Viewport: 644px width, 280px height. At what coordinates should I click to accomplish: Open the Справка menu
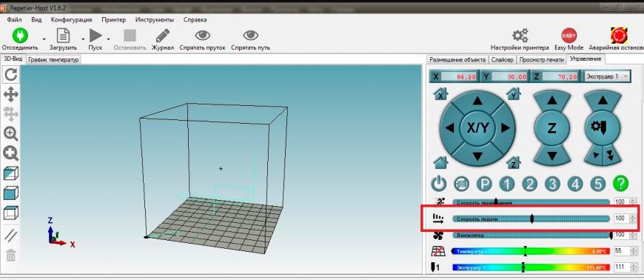point(195,20)
